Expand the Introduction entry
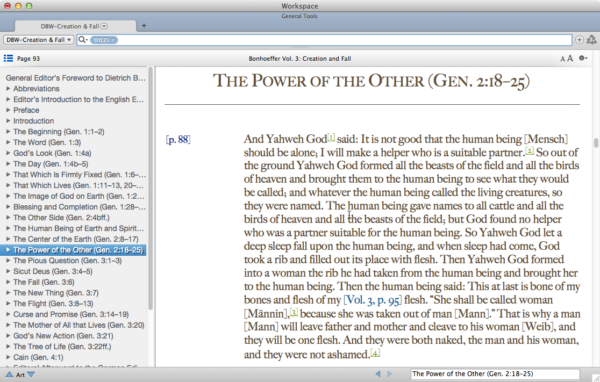This screenshot has width=600, height=382. (8, 121)
